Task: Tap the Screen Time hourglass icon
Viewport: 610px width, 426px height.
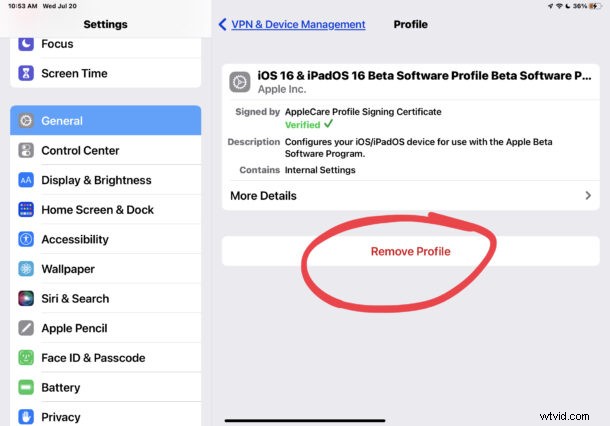Action: pos(26,73)
